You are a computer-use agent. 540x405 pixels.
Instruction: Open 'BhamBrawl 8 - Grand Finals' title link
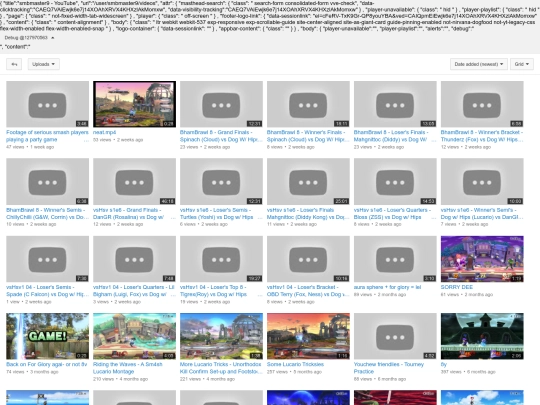pos(221,136)
